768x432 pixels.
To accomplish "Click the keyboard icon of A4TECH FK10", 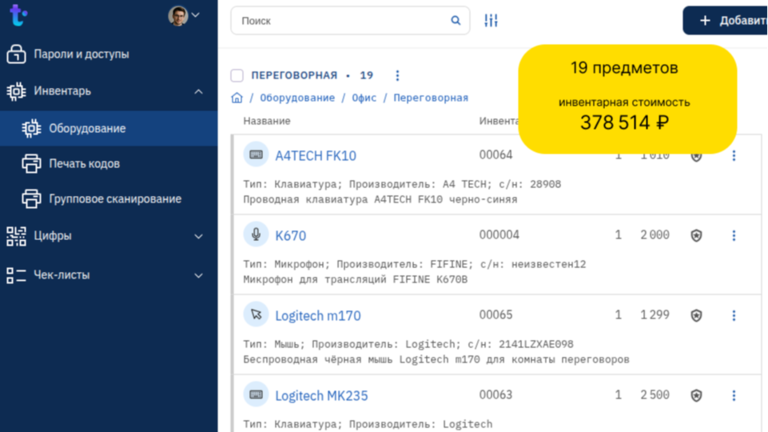I will pyautogui.click(x=256, y=155).
